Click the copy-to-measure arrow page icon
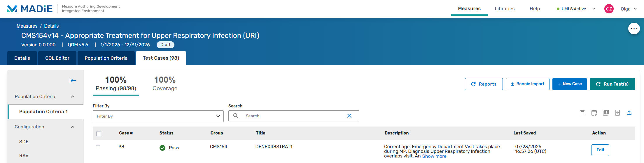644x163 pixels. 617,113
